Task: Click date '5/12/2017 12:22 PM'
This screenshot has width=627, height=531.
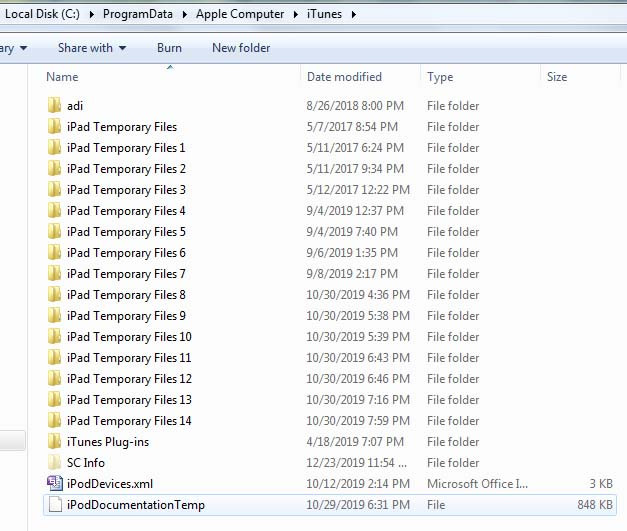Action: 358,190
